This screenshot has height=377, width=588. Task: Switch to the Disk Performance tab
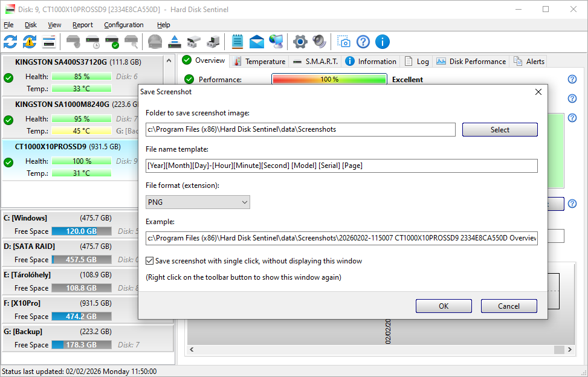coord(471,62)
